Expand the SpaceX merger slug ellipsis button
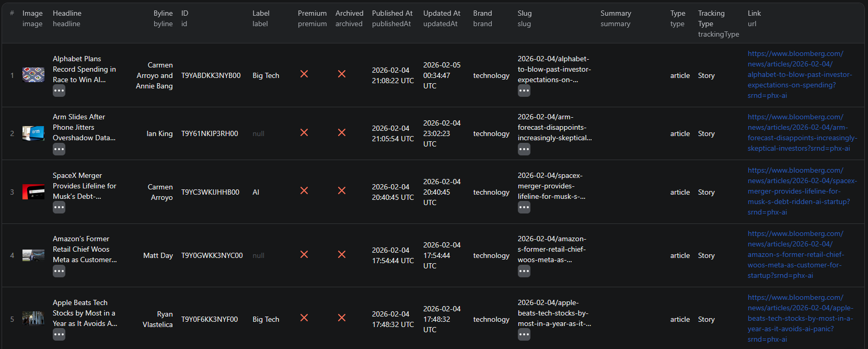 (524, 208)
